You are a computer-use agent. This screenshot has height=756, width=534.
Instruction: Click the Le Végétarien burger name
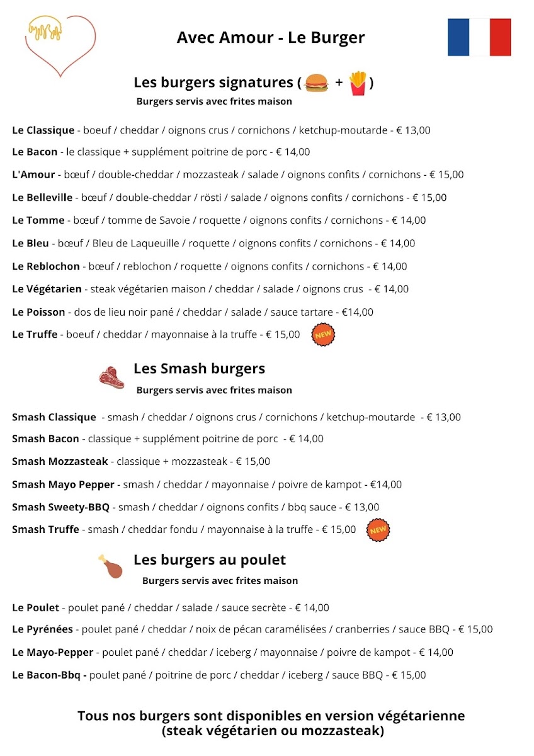click(47, 289)
